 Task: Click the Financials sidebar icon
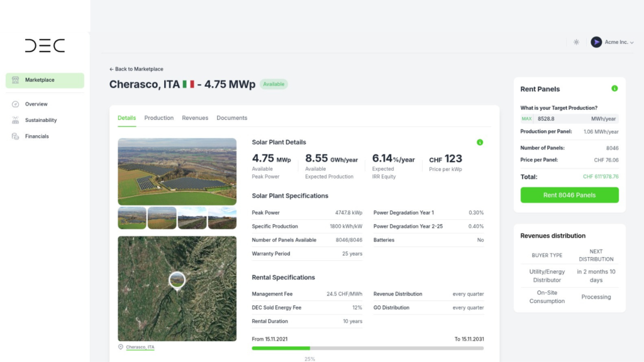pyautogui.click(x=16, y=136)
